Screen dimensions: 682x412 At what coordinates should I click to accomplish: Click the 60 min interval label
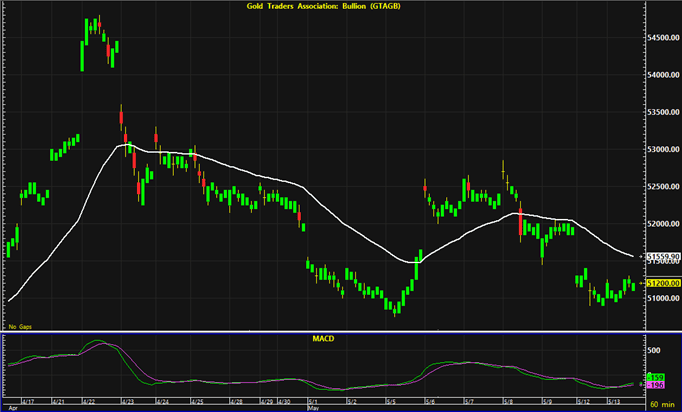click(661, 406)
